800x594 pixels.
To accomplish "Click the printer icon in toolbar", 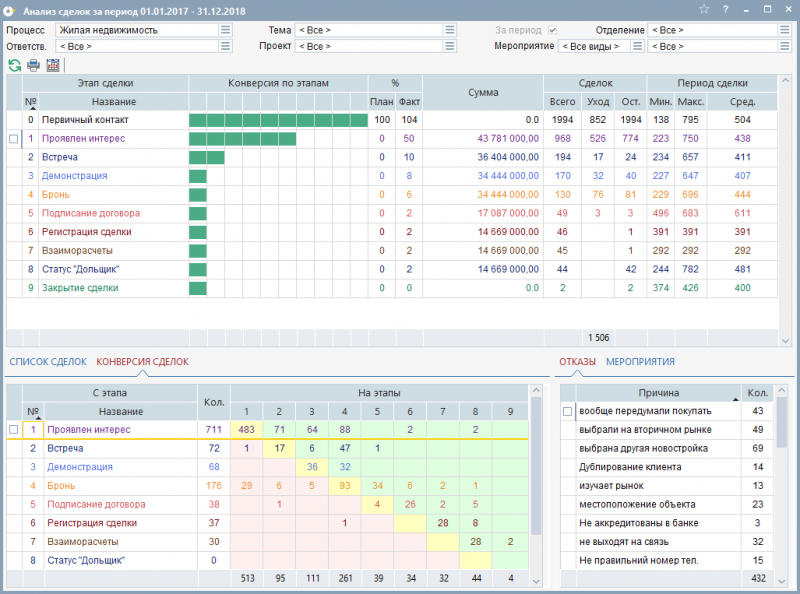I will coord(33,65).
